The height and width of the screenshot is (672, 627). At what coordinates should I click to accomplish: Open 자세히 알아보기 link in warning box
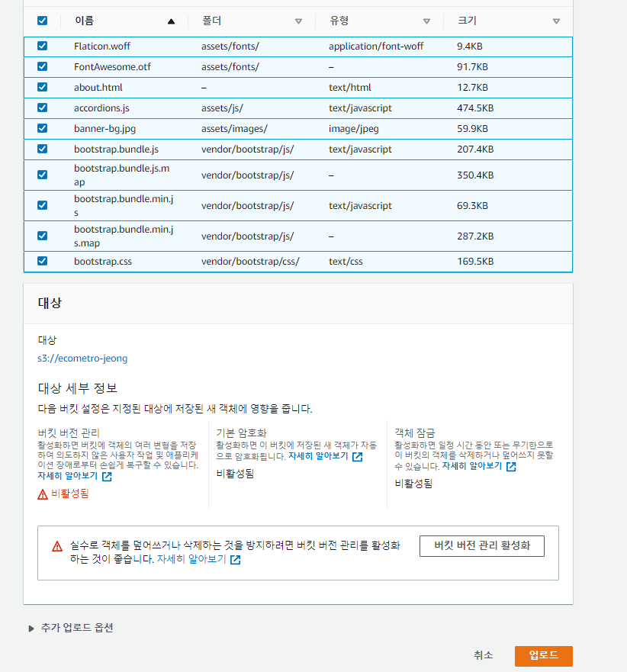point(191,559)
